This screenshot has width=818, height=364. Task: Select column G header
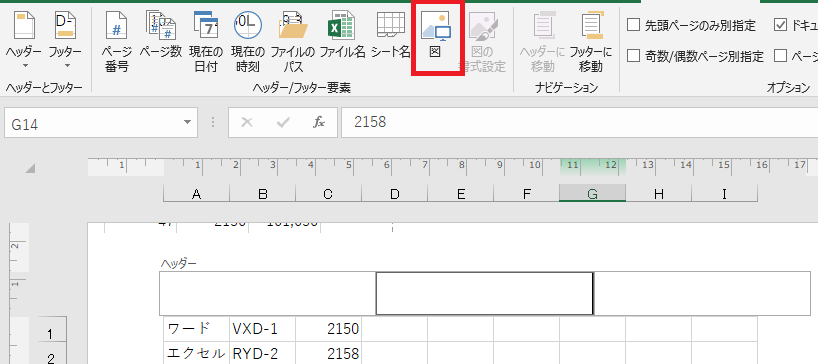point(592,194)
